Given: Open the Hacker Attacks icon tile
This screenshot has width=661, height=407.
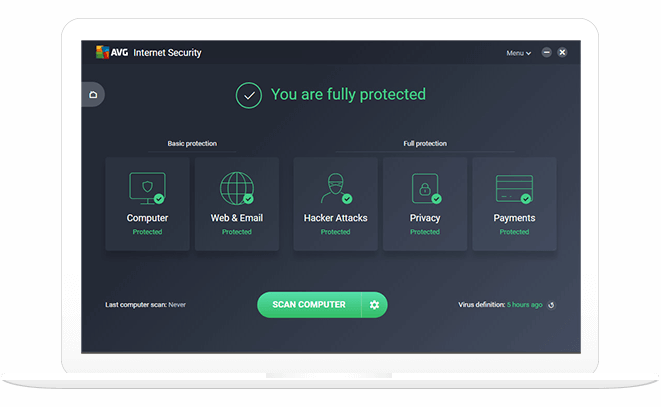Looking at the screenshot, I should (335, 188).
